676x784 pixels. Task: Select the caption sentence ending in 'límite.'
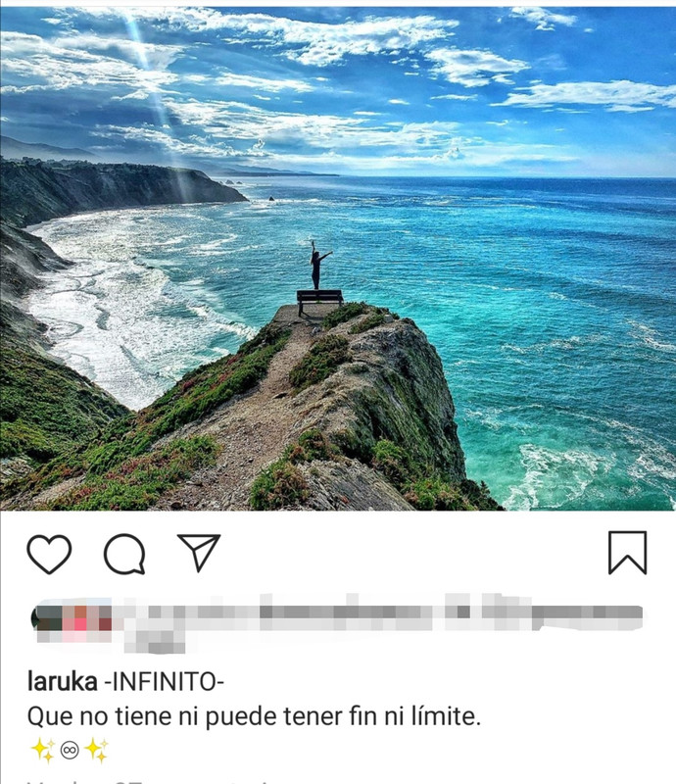(x=254, y=716)
